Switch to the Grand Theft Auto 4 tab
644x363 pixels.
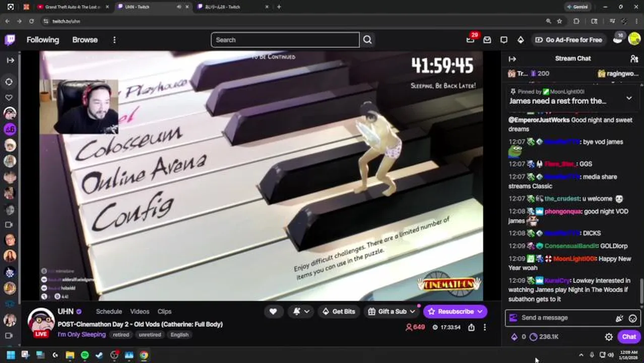(72, 7)
